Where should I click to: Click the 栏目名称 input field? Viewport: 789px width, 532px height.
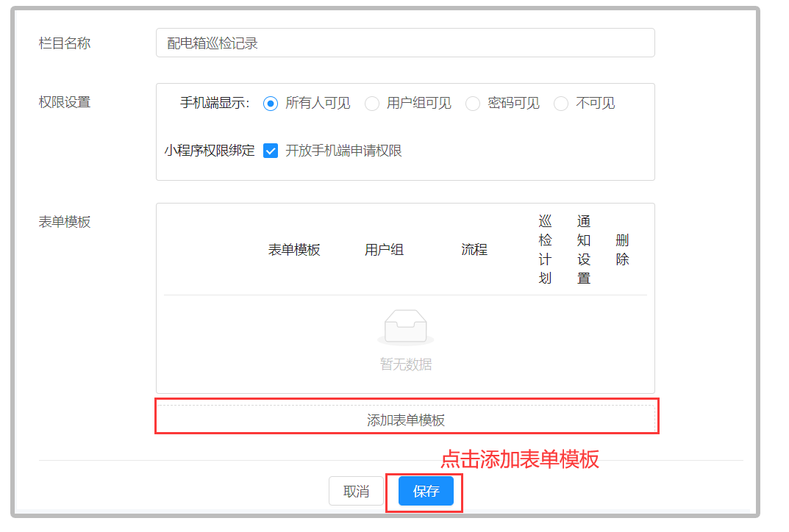click(405, 43)
